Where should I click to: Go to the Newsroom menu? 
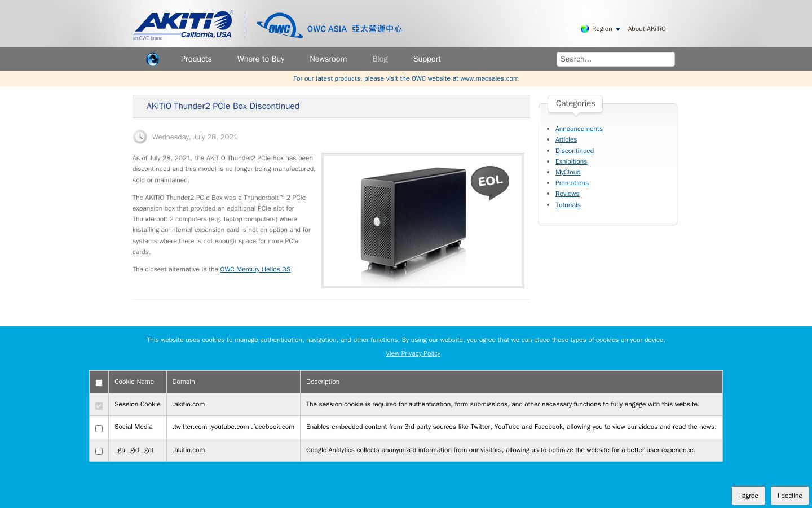328,59
